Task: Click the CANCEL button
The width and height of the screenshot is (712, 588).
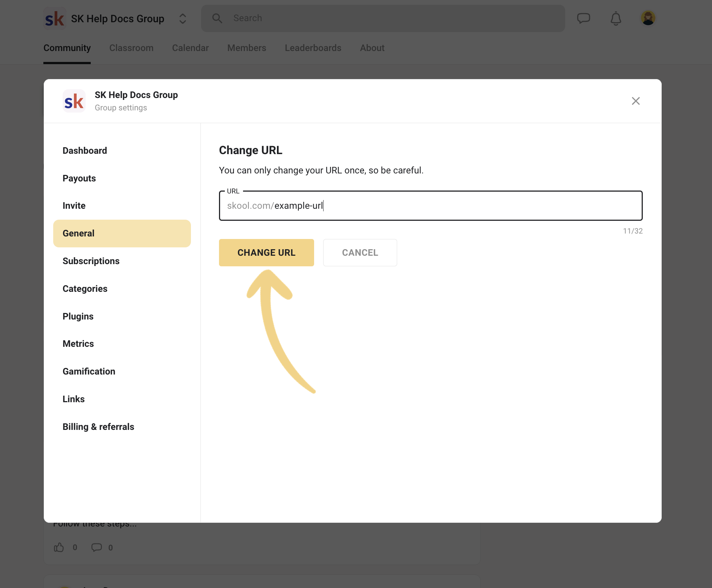Action: [360, 252]
